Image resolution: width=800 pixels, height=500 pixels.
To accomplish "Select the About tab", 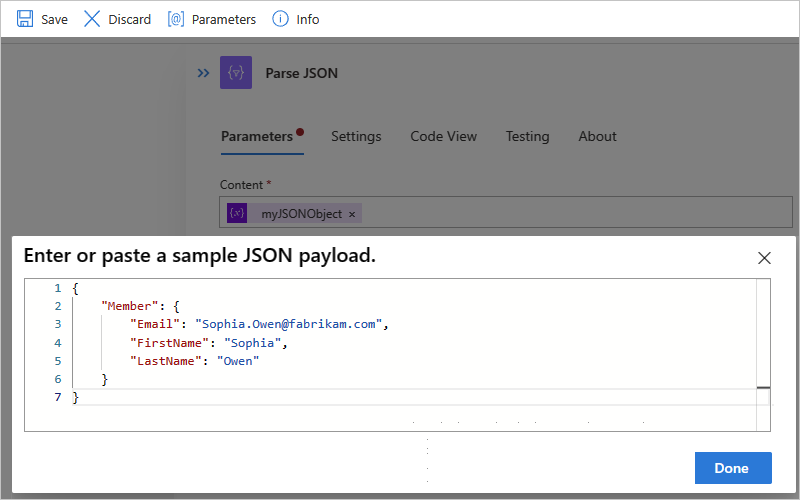I will tap(597, 136).
